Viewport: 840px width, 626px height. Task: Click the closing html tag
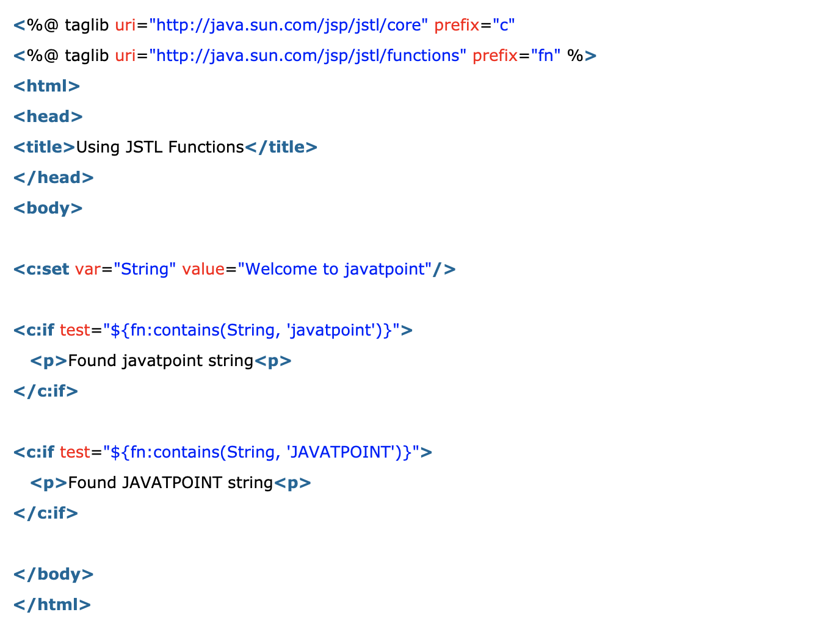[51, 604]
